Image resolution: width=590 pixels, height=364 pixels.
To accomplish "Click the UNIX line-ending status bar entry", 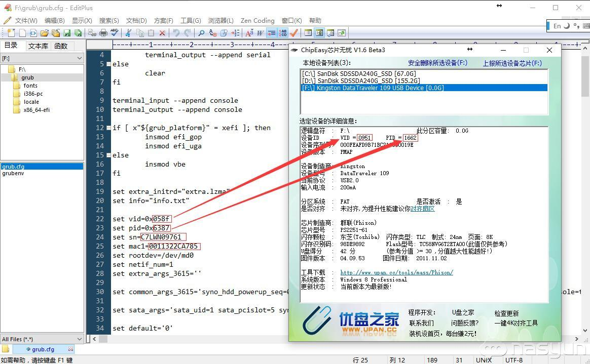I will point(484,360).
